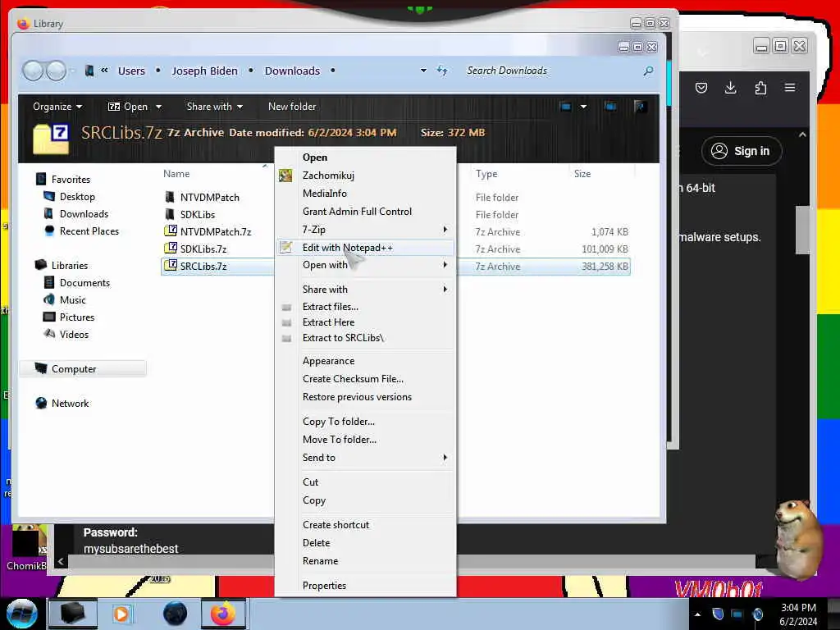Open the media player taskbar icon
This screenshot has width=840, height=630.
pyautogui.click(x=121, y=614)
